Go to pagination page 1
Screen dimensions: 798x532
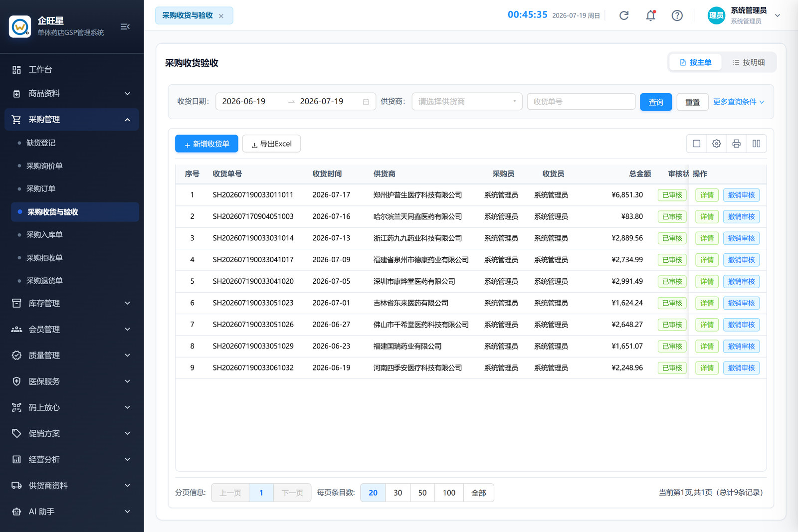pos(261,493)
